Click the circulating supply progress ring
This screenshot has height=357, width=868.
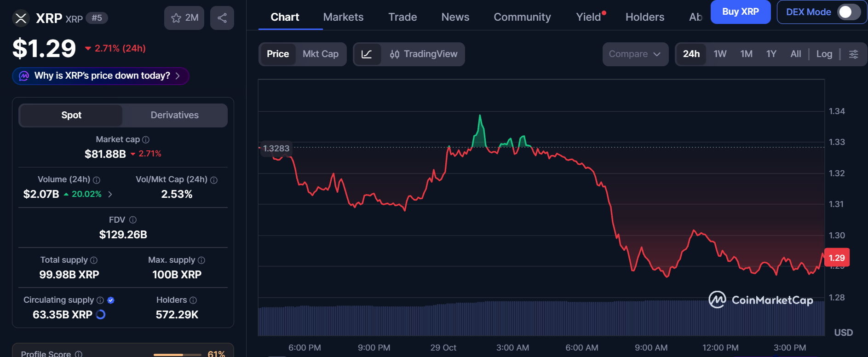[101, 315]
